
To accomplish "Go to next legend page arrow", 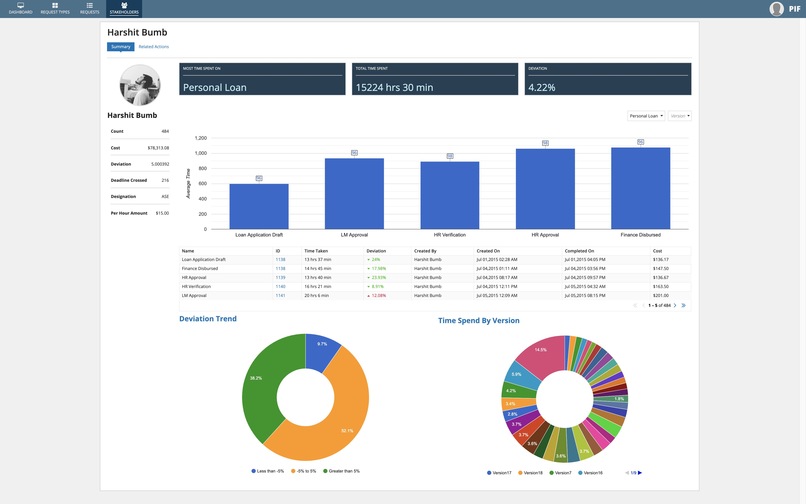I will tap(640, 473).
